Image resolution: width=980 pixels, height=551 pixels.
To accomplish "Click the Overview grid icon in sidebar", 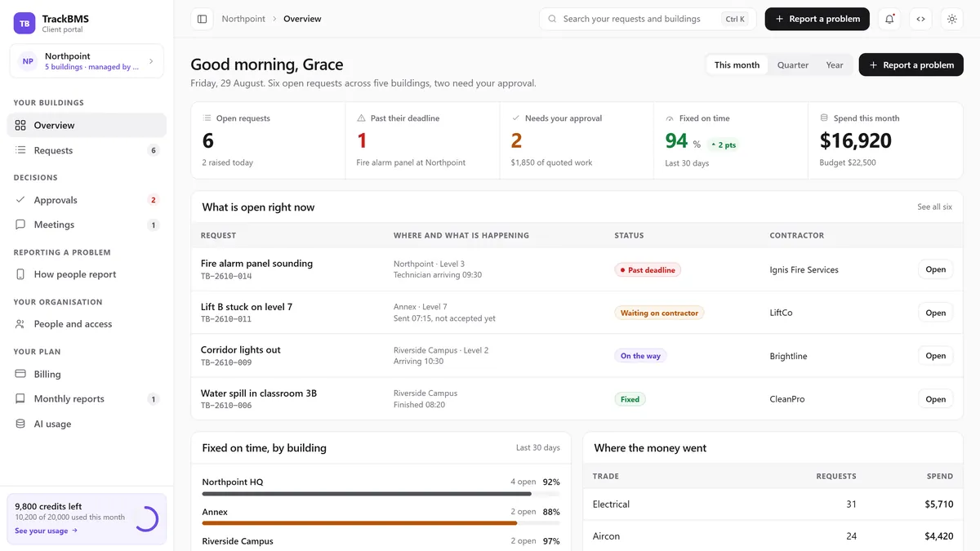I will tap(20, 126).
